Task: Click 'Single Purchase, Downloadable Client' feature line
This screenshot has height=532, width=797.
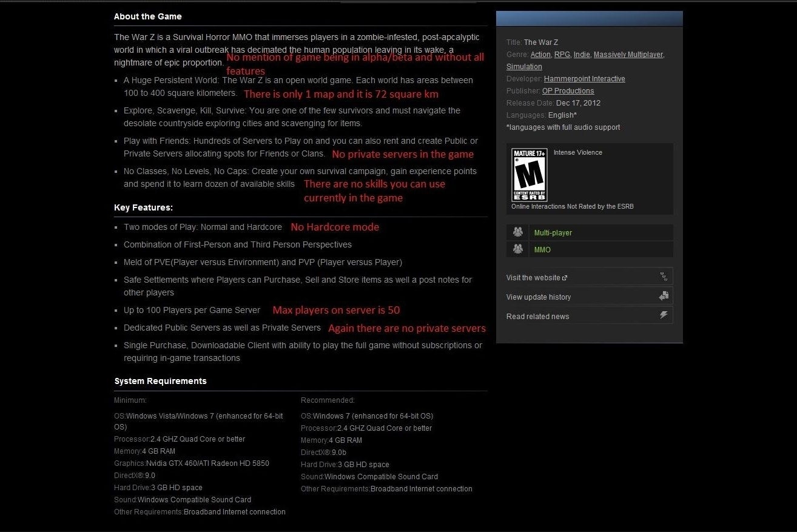Action: (303, 352)
